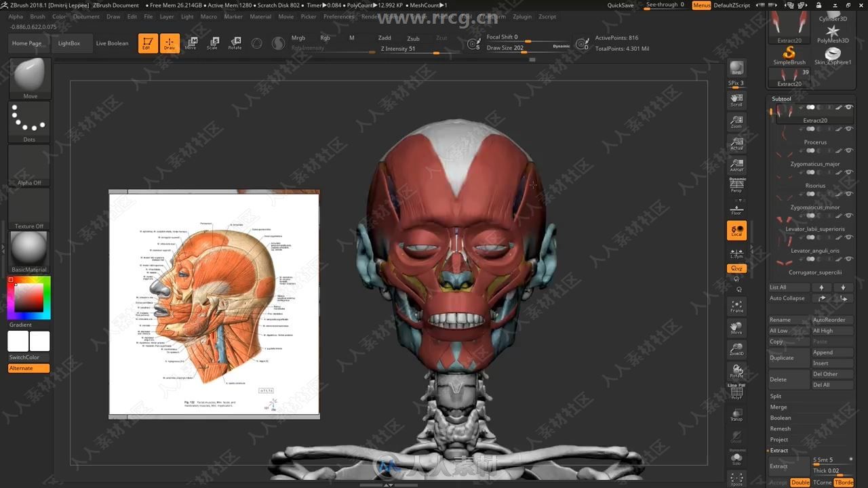Open the Zplugin menu
Image resolution: width=868 pixels, height=488 pixels.
522,16
